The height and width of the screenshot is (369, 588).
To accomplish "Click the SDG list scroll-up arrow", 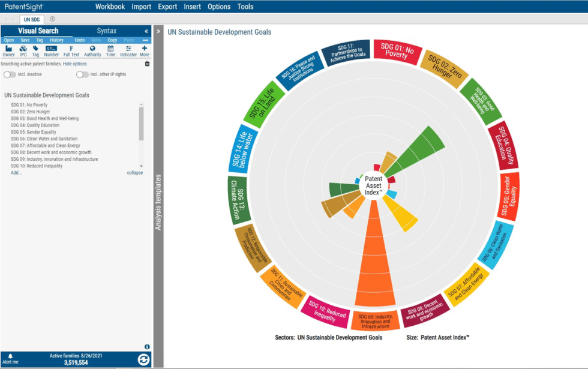I will pyautogui.click(x=142, y=104).
